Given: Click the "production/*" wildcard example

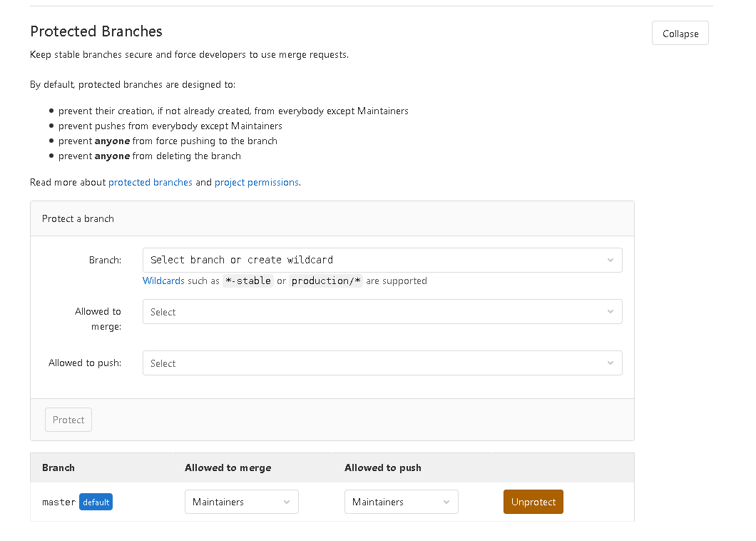Looking at the screenshot, I should pyautogui.click(x=326, y=280).
